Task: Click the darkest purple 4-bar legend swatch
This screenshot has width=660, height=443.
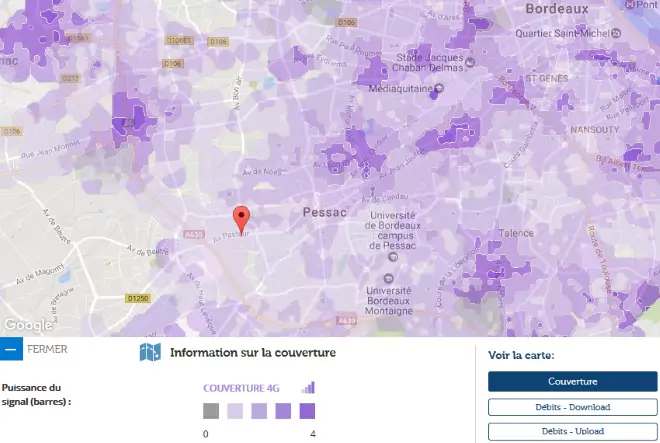Action: point(307,411)
